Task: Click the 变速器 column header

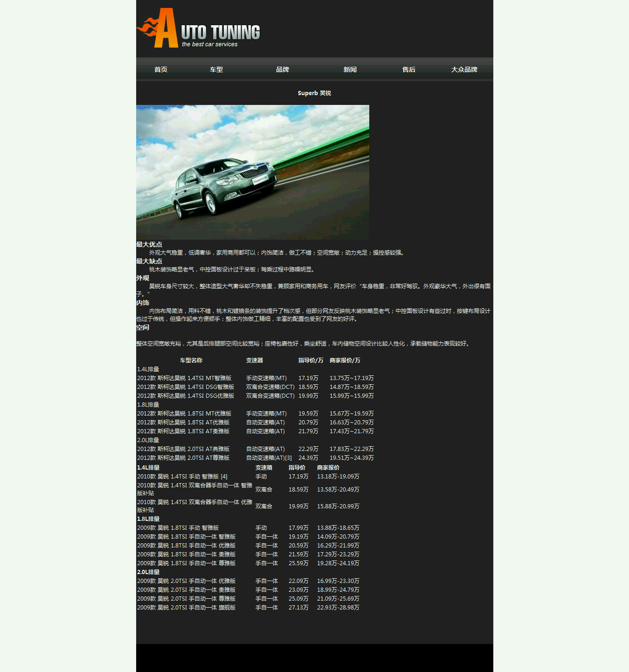Action: tap(255, 360)
